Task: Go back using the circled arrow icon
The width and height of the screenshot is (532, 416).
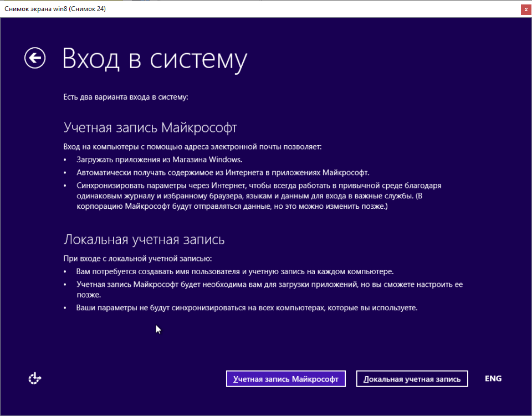Action: (35, 58)
